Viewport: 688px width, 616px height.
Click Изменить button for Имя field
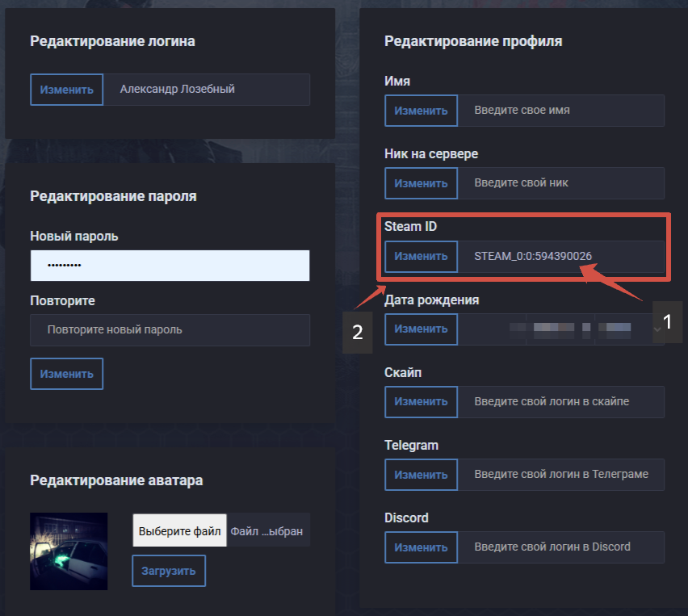[x=422, y=111]
